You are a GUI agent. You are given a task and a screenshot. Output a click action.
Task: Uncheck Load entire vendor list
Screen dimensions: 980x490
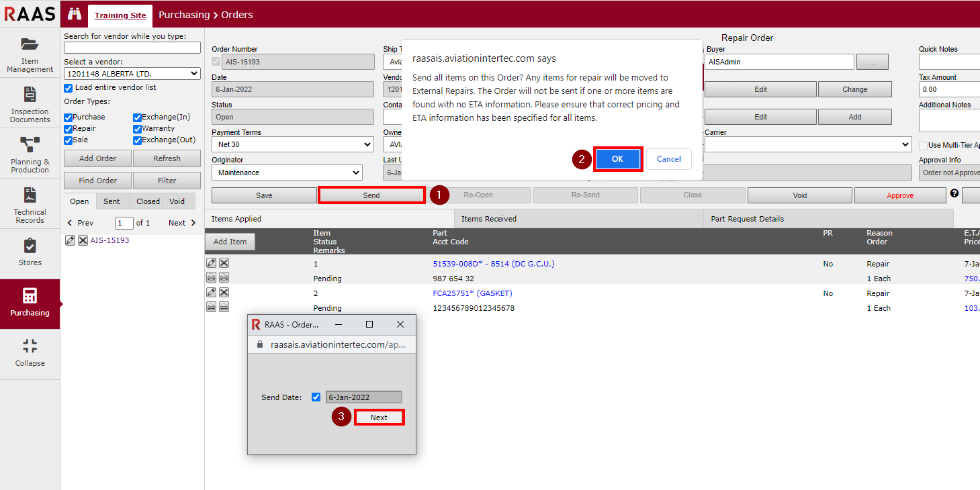pos(68,88)
